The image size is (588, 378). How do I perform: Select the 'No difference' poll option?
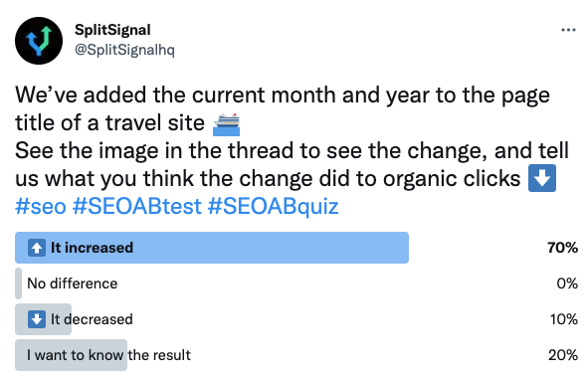pos(296,283)
